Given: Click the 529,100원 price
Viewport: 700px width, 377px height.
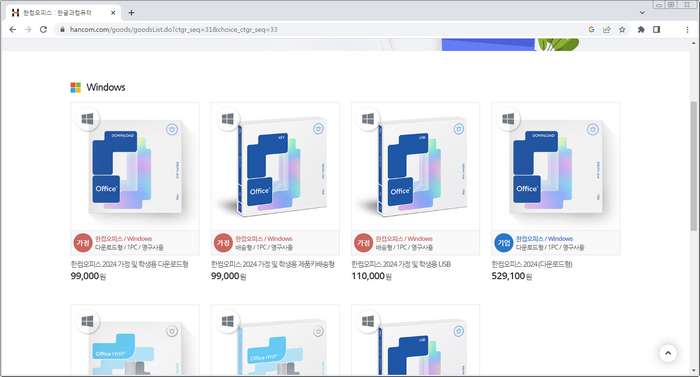Looking at the screenshot, I should point(512,276).
